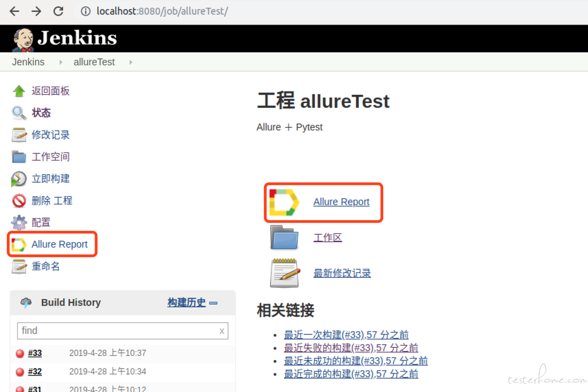
Task: Open the 最新修改记录 link
Action: click(x=342, y=273)
